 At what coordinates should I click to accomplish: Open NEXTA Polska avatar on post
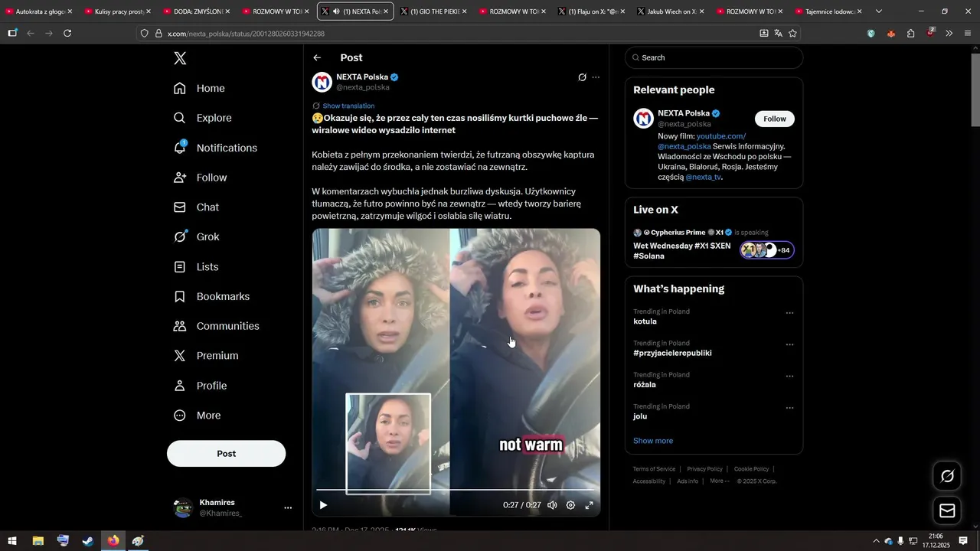tap(322, 82)
